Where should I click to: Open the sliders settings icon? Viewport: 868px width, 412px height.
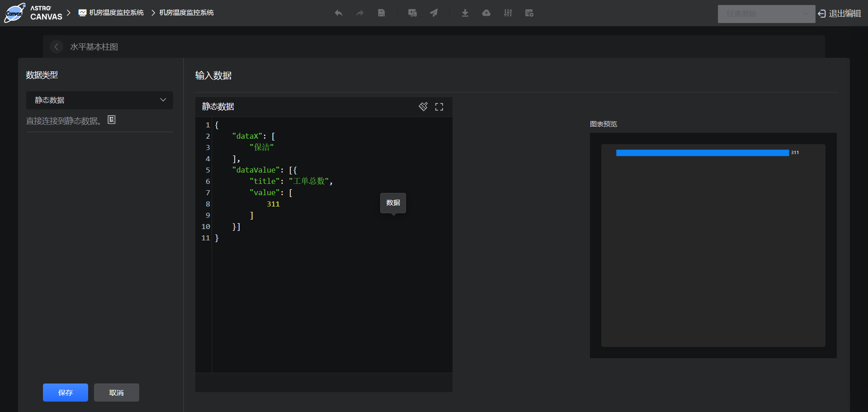[x=508, y=13]
